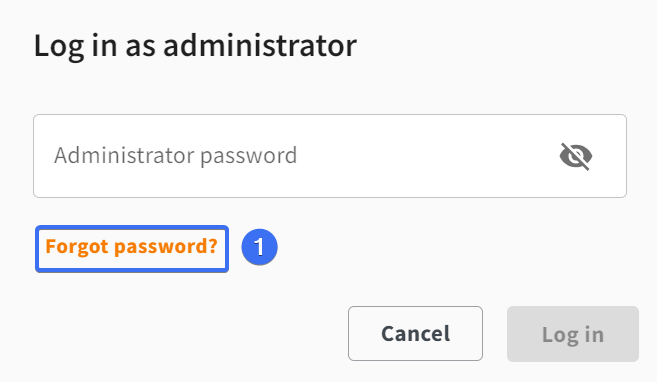The height and width of the screenshot is (382, 657).
Task: Click the Log in button
Action: [573, 334]
